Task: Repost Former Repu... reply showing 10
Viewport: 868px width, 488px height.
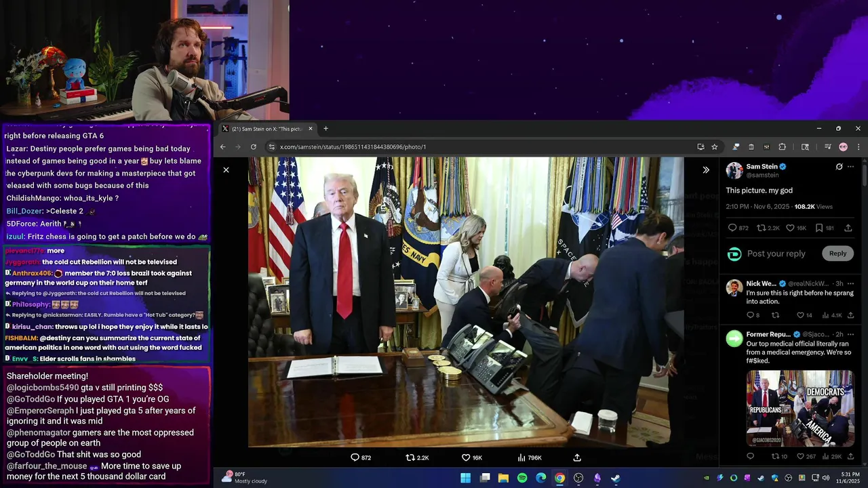Action: tap(779, 456)
